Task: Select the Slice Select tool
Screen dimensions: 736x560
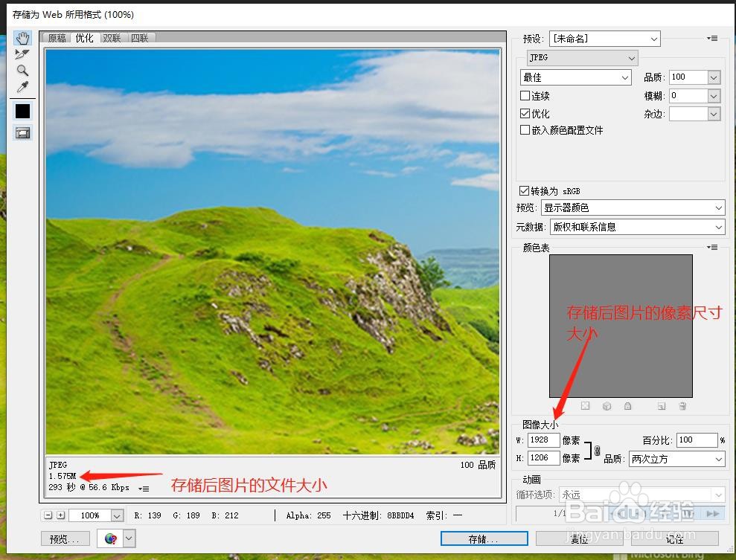Action: click(x=22, y=54)
